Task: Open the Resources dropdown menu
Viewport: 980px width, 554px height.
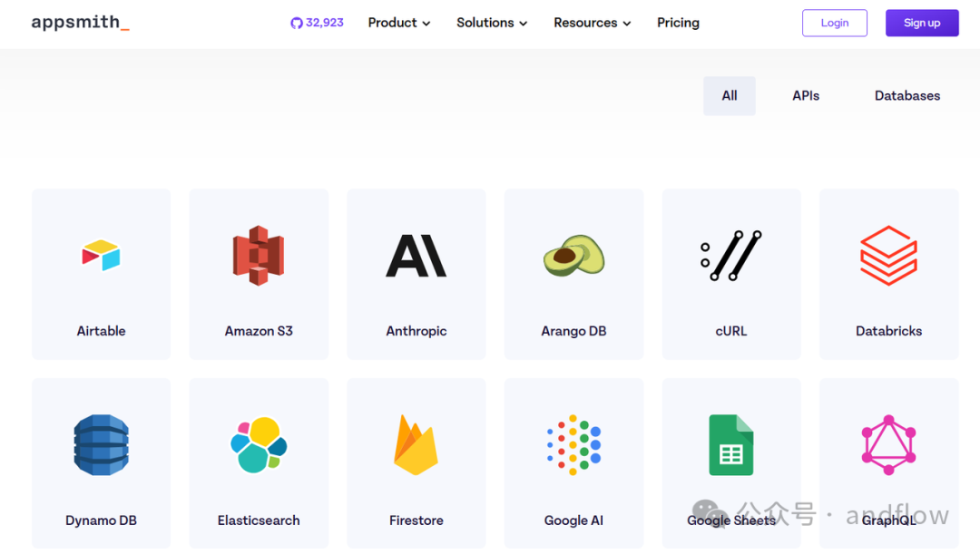Action: 591,23
